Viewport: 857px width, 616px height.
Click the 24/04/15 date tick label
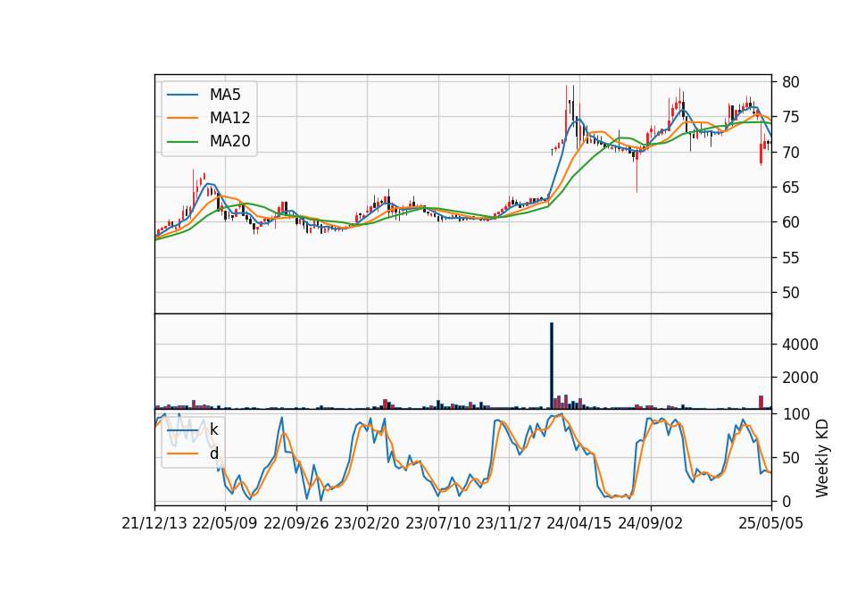(579, 523)
